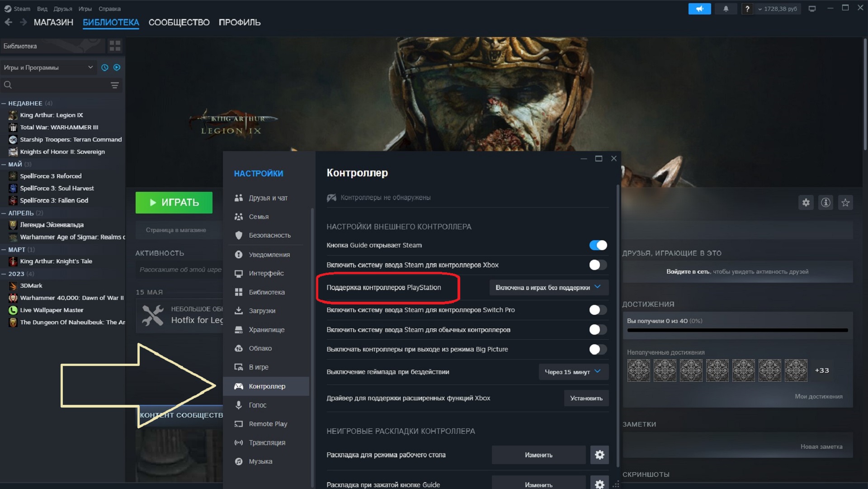Select 'Голос' in the settings sidebar
This screenshot has width=868, height=489.
coord(257,405)
